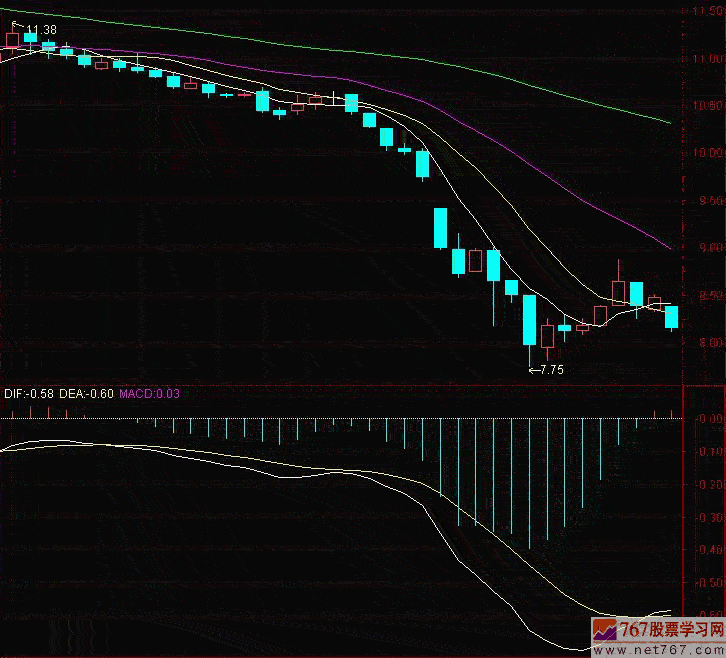Select the 11.38 high price marker
The image size is (726, 658).
click(x=40, y=30)
